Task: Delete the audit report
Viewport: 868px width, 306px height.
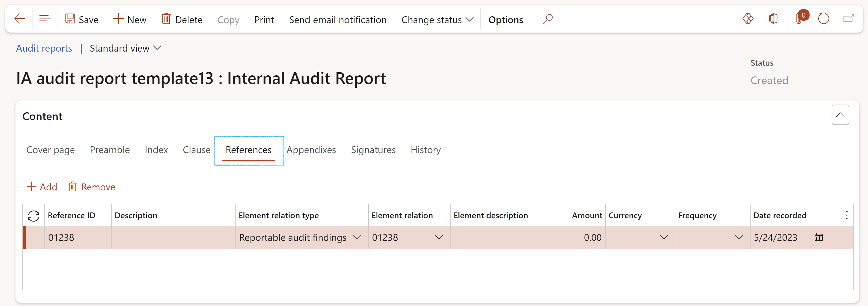Action: [x=182, y=19]
